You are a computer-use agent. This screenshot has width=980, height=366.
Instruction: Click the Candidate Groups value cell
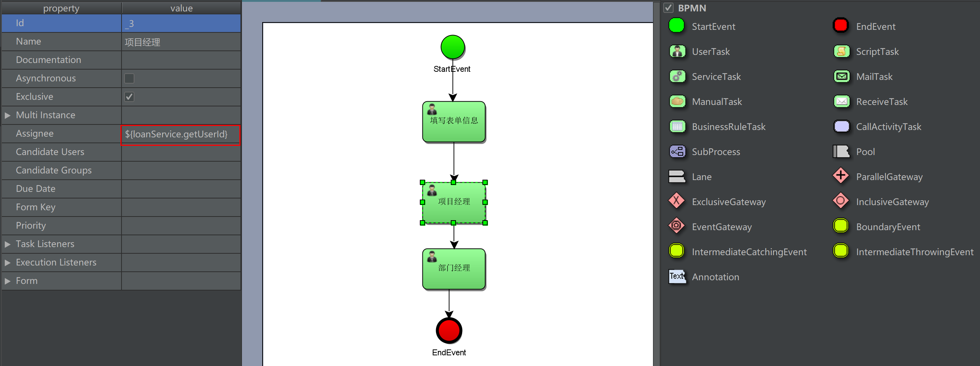[x=181, y=170]
